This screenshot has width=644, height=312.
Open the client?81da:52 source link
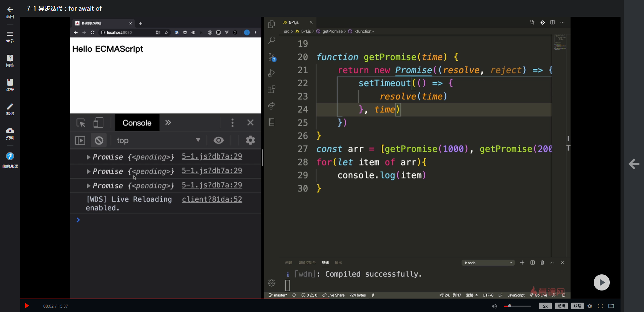point(212,199)
